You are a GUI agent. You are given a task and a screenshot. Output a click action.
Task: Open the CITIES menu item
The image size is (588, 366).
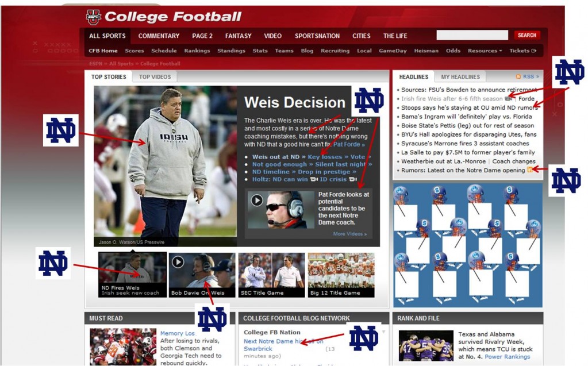(361, 36)
